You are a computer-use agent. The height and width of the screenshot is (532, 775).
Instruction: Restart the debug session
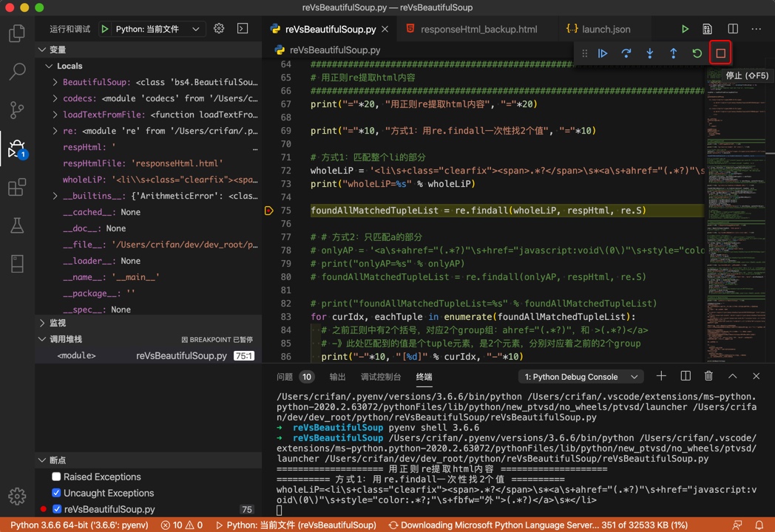[697, 53]
